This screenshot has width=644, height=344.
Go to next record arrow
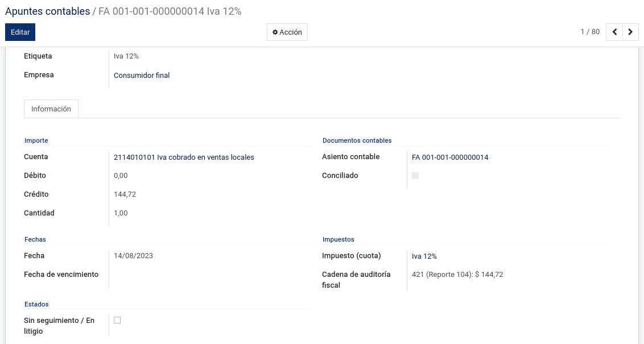630,32
